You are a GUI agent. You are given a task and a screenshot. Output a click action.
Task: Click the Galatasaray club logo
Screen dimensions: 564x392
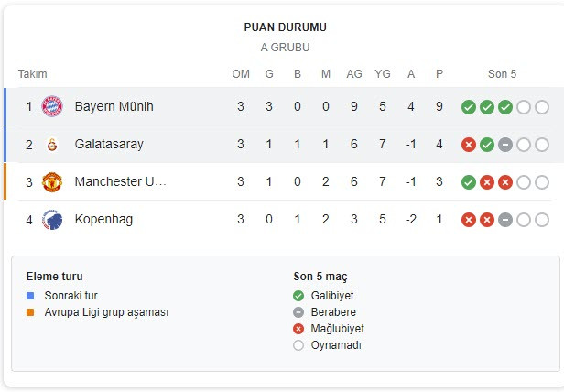52,145
